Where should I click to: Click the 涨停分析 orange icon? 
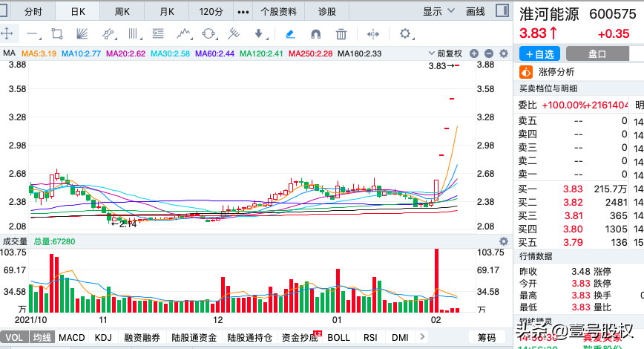pyautogui.click(x=526, y=72)
